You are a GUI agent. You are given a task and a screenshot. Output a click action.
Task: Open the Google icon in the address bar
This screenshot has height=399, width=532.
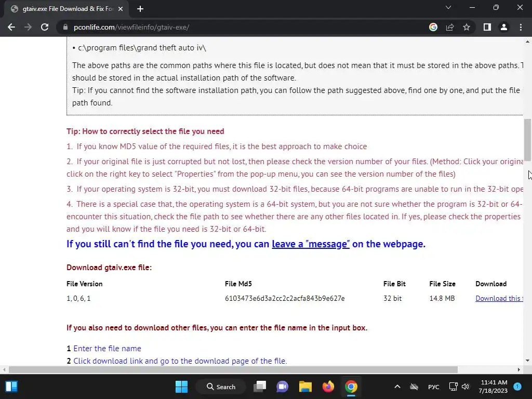(x=433, y=27)
